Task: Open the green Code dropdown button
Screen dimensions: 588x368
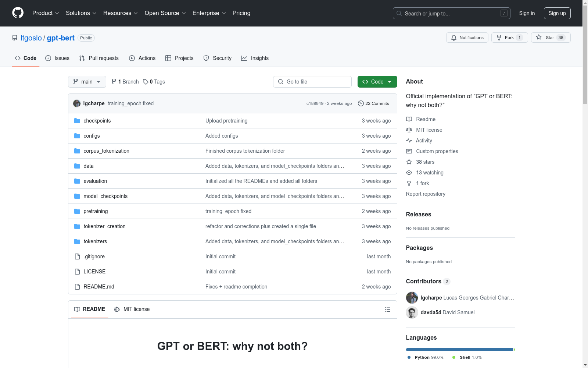Action: pos(377,82)
